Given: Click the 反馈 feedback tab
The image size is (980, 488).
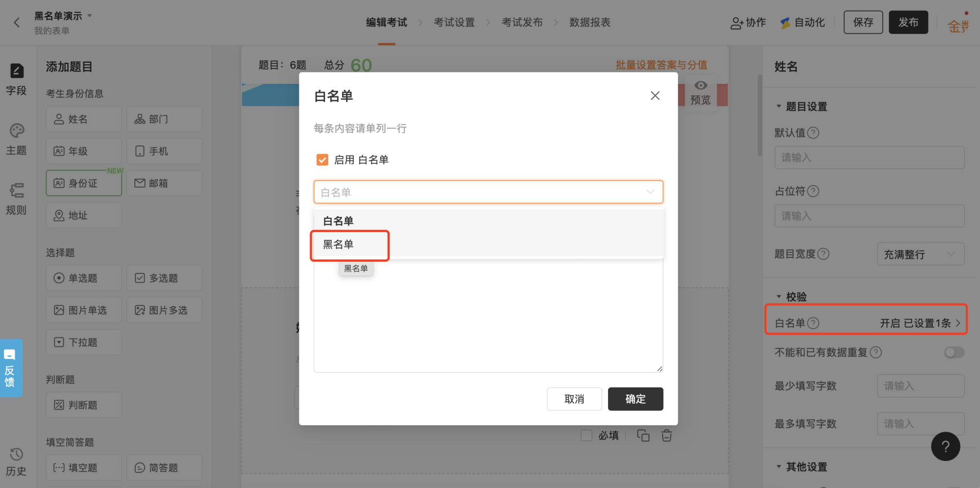Looking at the screenshot, I should point(10,368).
